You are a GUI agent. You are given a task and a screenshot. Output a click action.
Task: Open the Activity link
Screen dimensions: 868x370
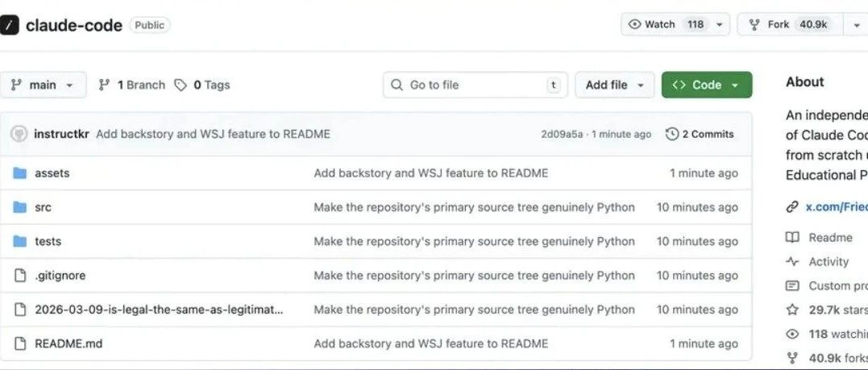(x=829, y=261)
